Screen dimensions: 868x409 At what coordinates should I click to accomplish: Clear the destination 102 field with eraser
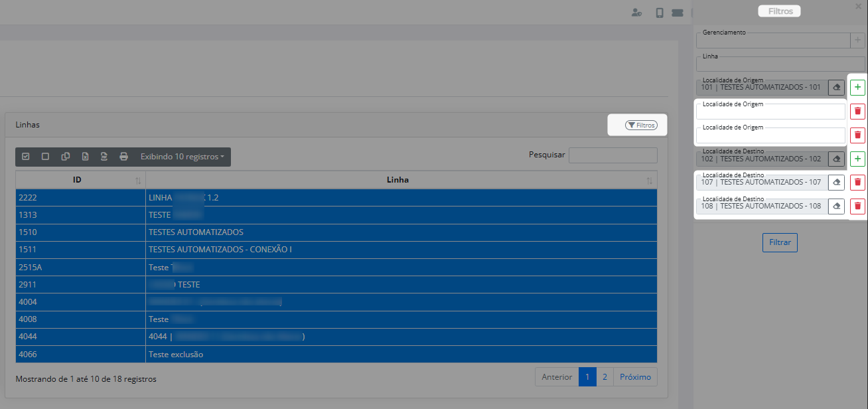pyautogui.click(x=836, y=159)
